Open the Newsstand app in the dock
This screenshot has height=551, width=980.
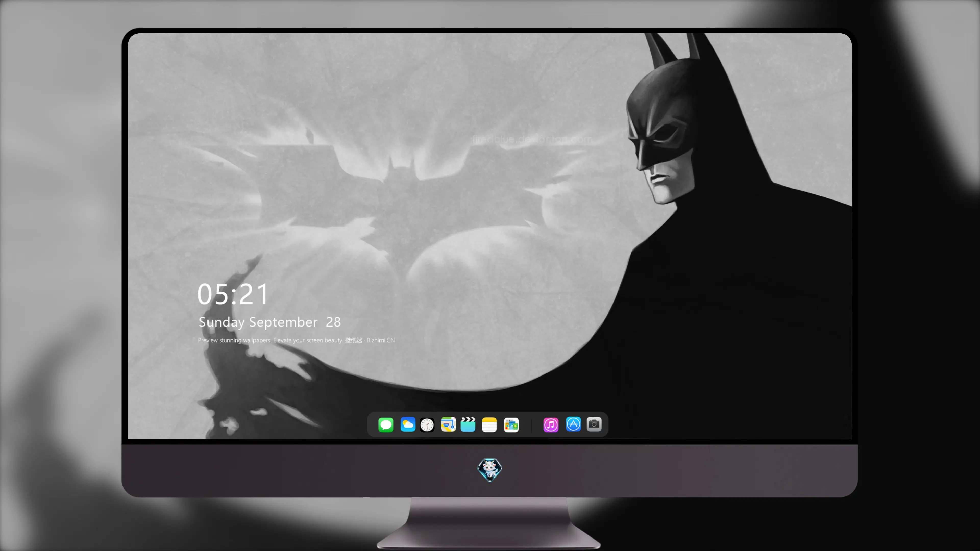click(x=511, y=425)
